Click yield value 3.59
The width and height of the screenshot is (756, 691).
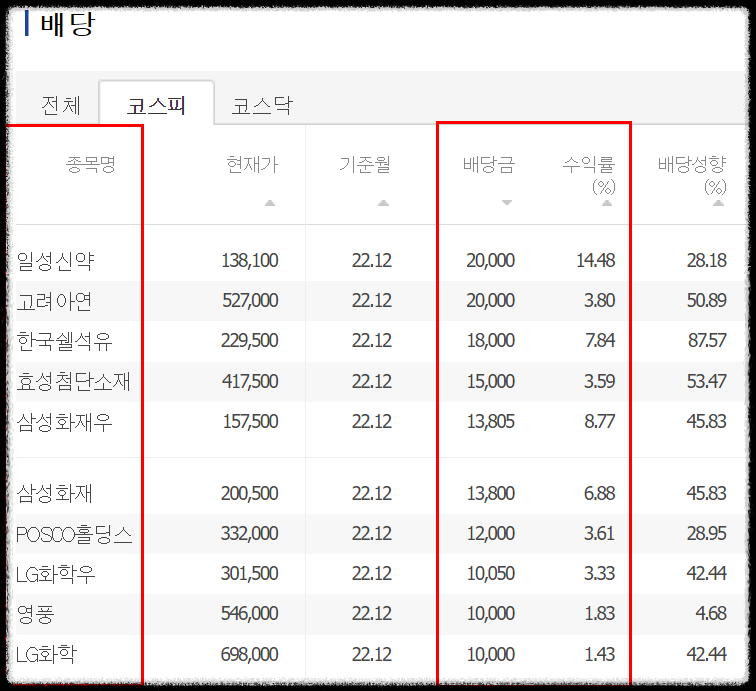coord(599,382)
